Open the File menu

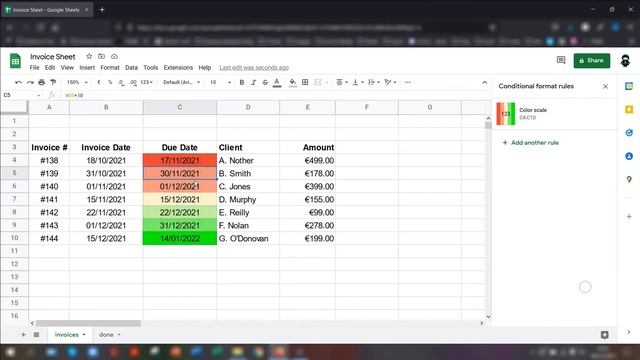coord(34,68)
